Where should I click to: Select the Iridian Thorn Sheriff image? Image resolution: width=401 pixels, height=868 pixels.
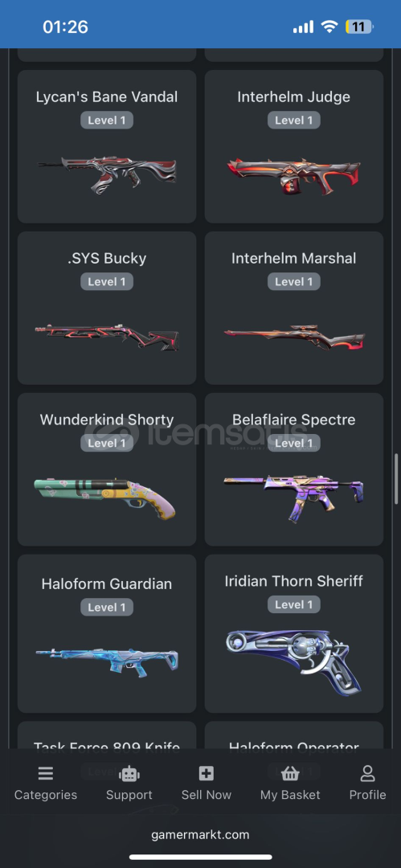[x=294, y=661]
